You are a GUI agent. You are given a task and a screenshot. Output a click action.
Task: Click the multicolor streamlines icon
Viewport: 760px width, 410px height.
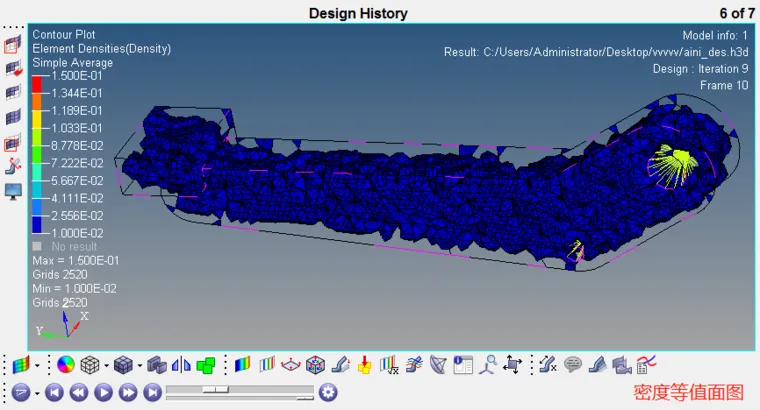pyautogui.click(x=414, y=364)
